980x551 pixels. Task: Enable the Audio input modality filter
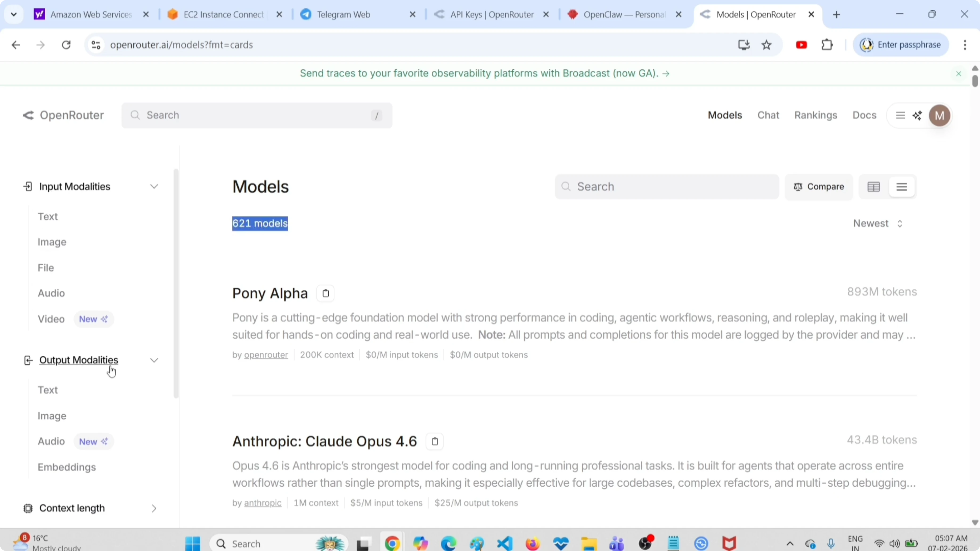point(51,293)
